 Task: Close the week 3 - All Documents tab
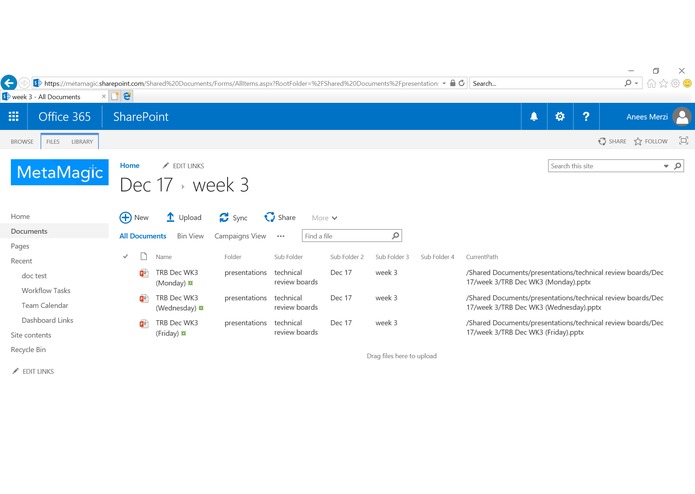pos(104,96)
